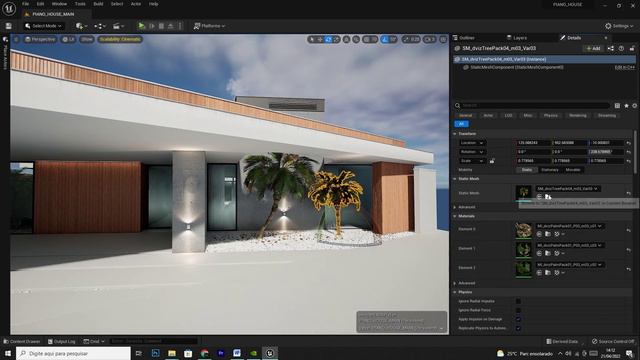Screen dimensions: 640x360
Task: Click the blueprint/hierarchy icon next to Add
Action: click(611, 48)
